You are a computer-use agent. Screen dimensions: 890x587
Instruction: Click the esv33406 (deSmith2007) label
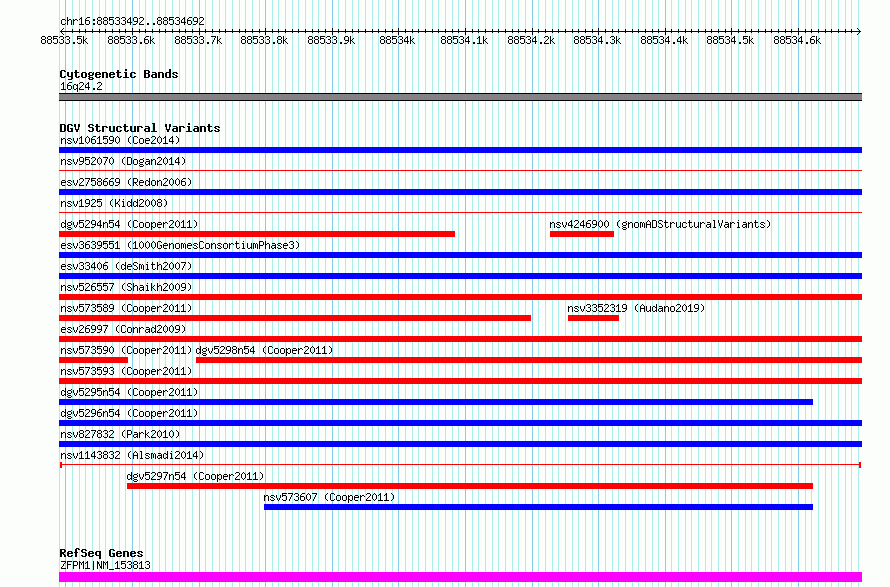click(126, 266)
